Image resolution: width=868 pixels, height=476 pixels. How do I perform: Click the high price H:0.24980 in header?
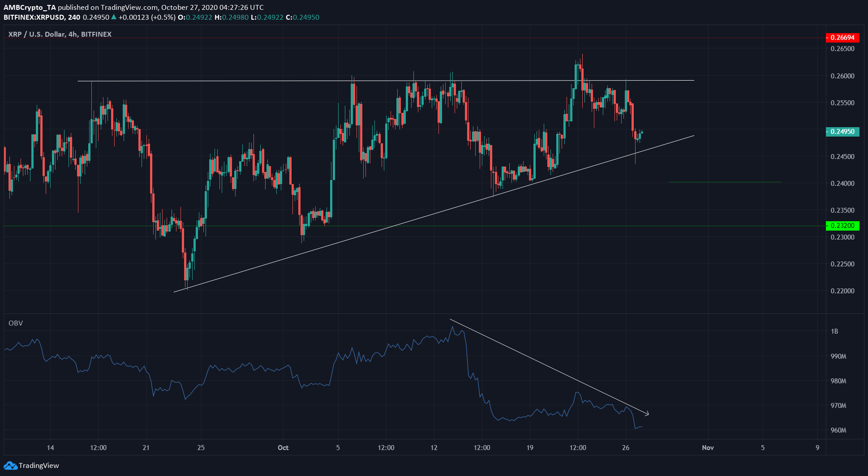coord(232,17)
